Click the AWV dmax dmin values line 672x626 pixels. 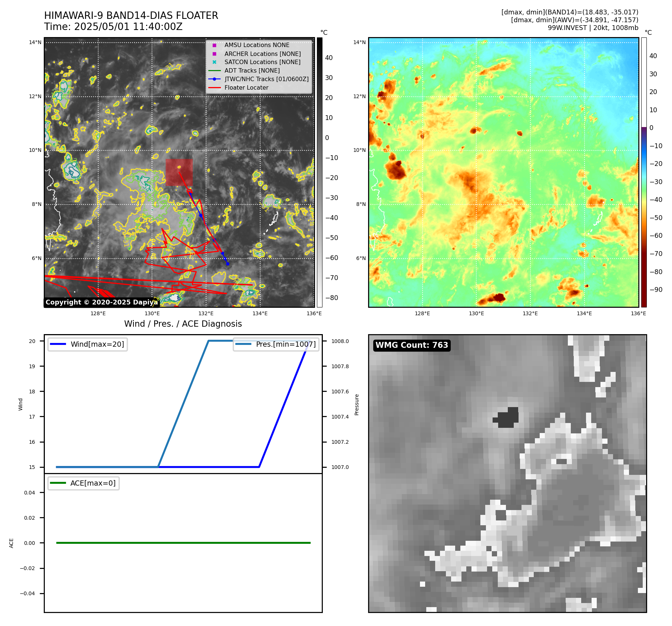coord(575,20)
